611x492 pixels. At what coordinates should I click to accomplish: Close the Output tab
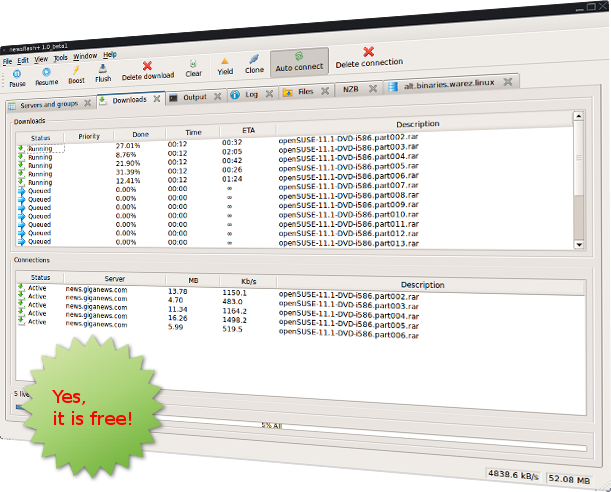point(217,96)
